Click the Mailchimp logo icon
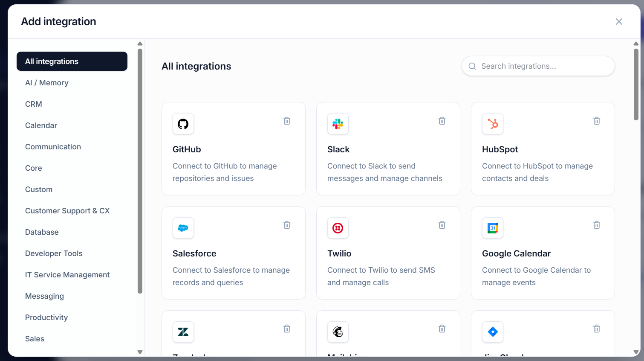Image resolution: width=644 pixels, height=361 pixels. [x=338, y=332]
